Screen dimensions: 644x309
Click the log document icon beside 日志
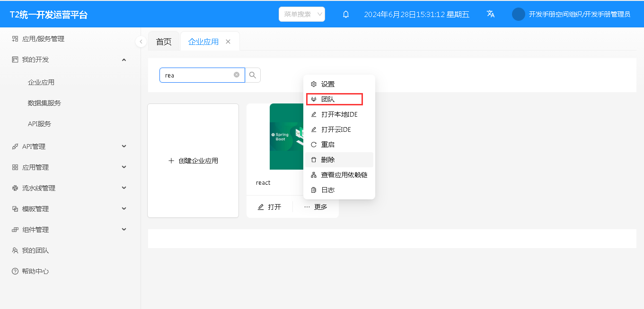[314, 190]
